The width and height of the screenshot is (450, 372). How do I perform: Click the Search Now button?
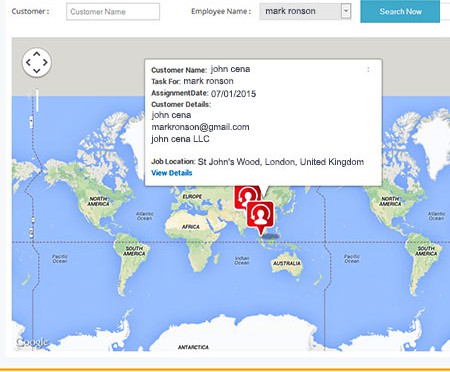click(400, 11)
